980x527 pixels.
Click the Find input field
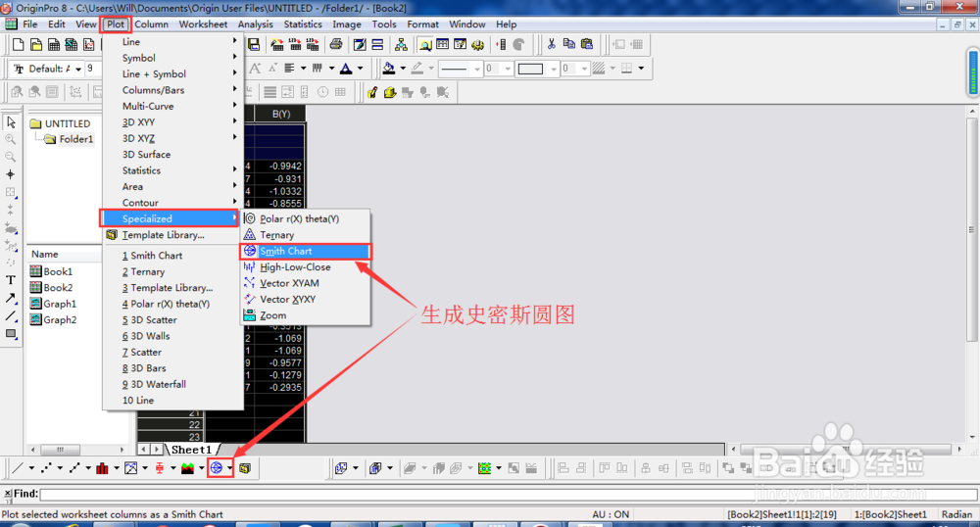pyautogui.click(x=509, y=494)
